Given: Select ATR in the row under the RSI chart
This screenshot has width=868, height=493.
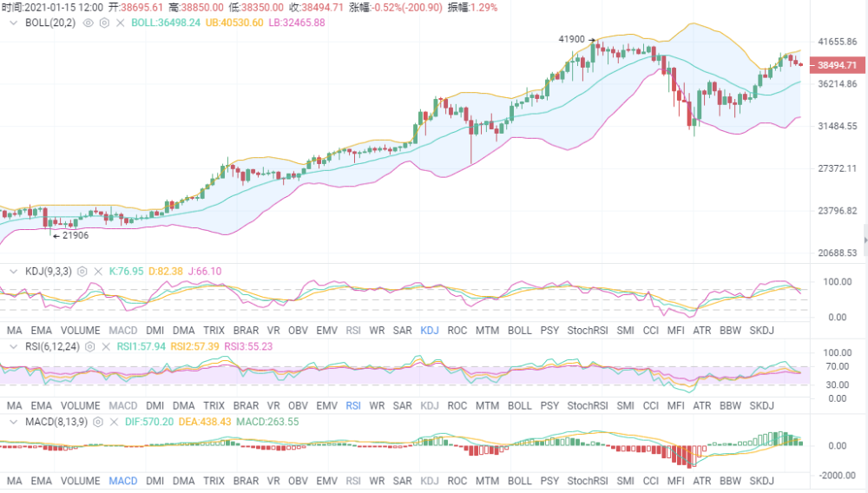Looking at the screenshot, I should 702,405.
